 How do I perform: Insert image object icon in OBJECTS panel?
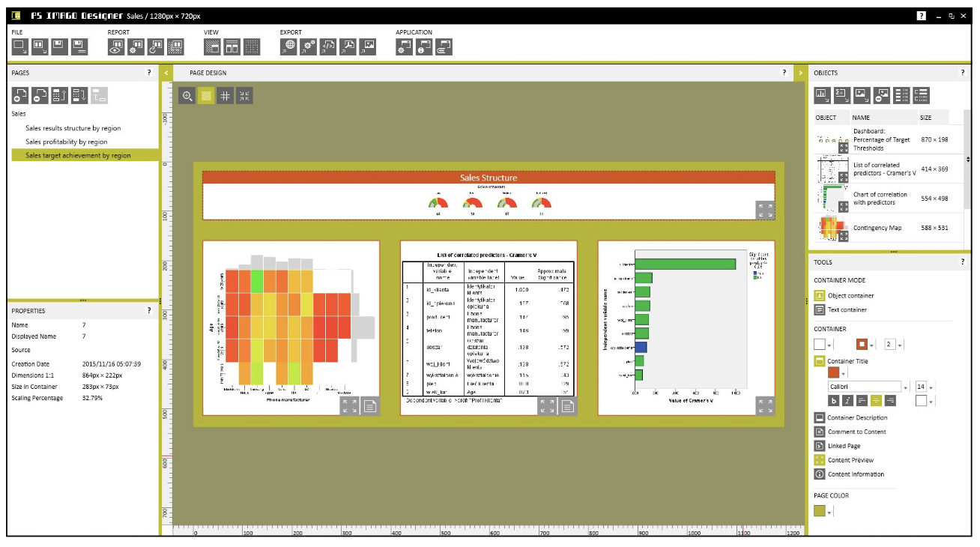click(862, 95)
